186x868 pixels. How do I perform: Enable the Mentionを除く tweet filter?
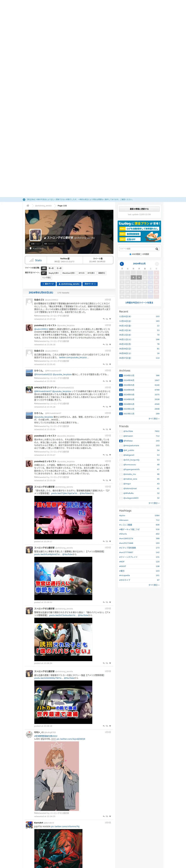[69, 273]
